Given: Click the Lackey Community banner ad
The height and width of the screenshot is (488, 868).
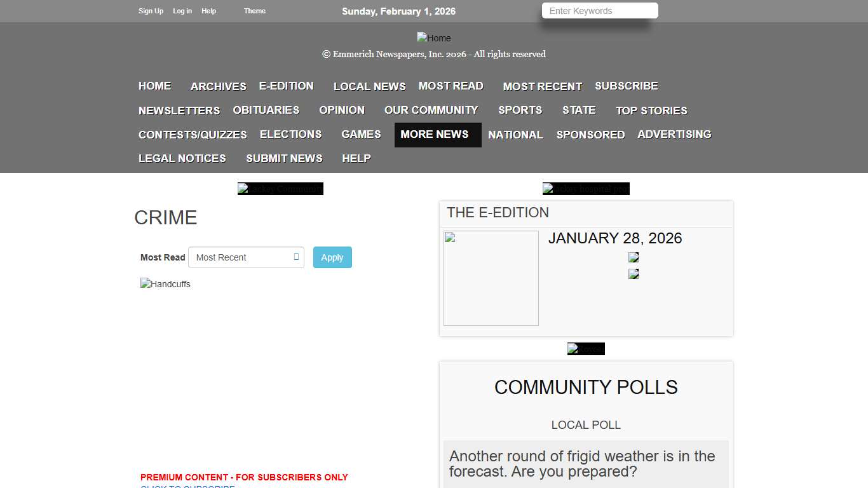Looking at the screenshot, I should tap(280, 188).
